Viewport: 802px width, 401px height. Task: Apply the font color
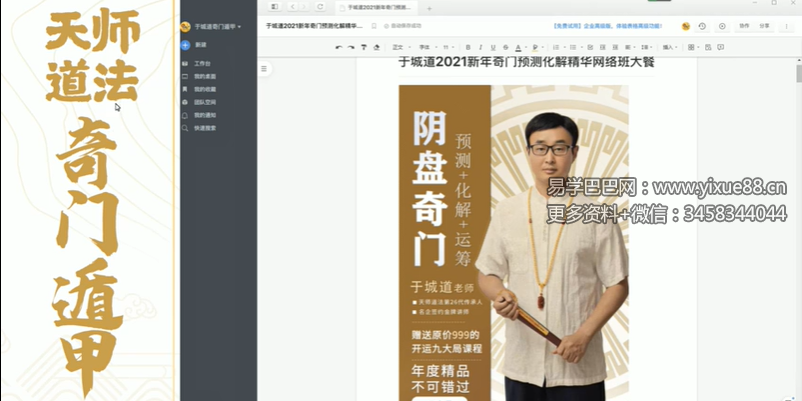[518, 47]
